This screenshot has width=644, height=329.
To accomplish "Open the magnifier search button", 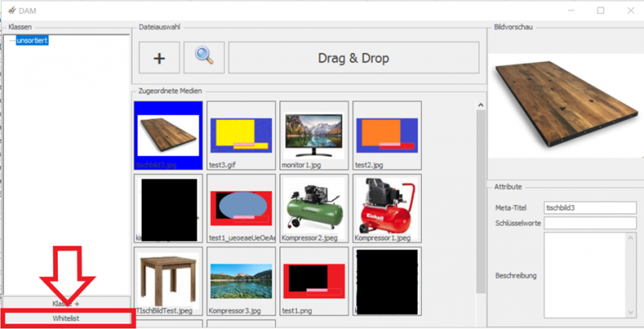I will click(204, 58).
